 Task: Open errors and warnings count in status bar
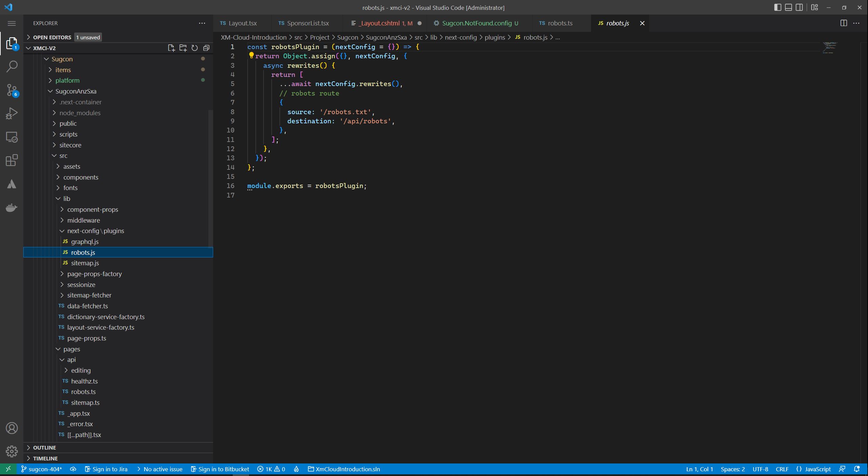(271, 469)
